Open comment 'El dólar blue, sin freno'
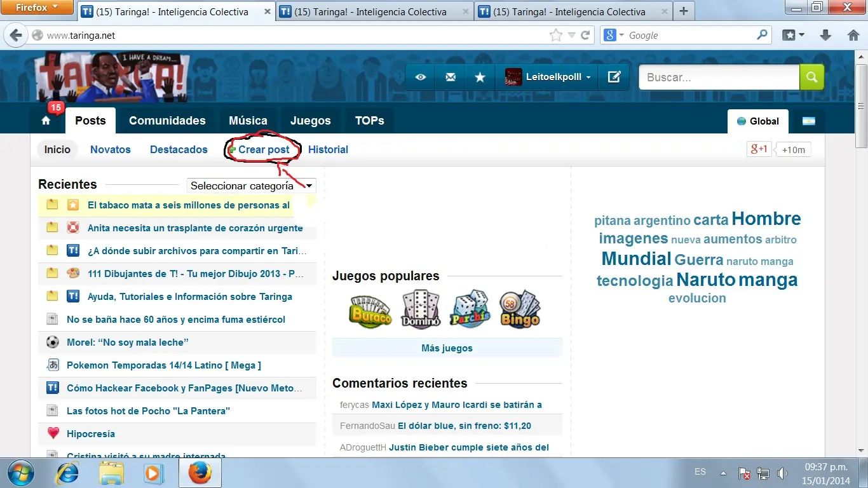 pyautogui.click(x=465, y=426)
